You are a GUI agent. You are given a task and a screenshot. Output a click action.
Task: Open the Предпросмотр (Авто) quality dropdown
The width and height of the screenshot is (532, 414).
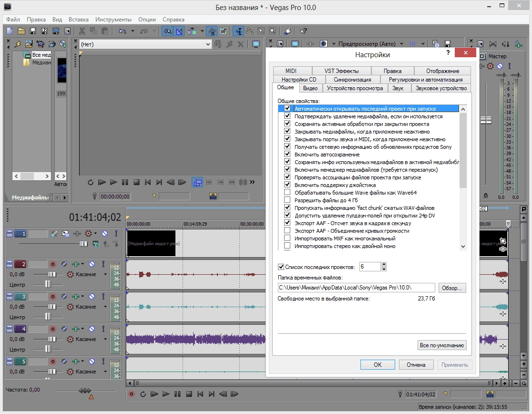pos(402,44)
